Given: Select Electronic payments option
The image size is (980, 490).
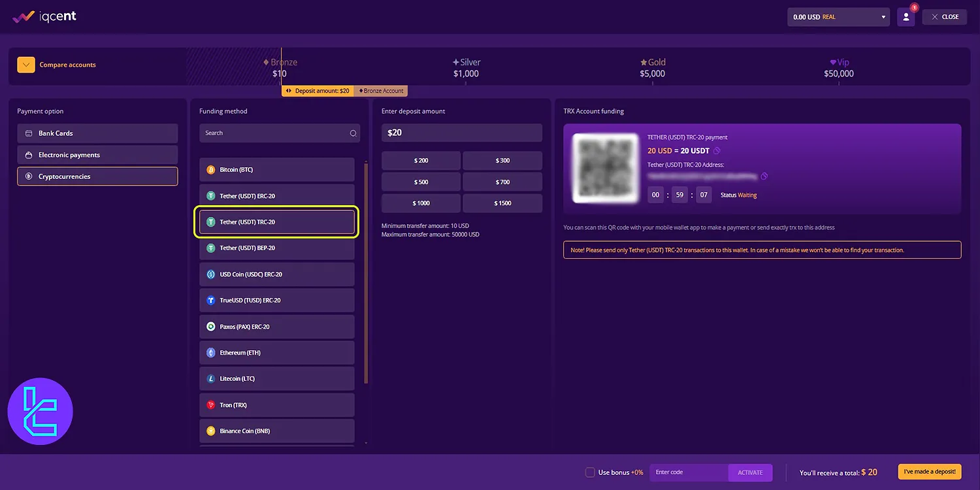Looking at the screenshot, I should [97, 155].
